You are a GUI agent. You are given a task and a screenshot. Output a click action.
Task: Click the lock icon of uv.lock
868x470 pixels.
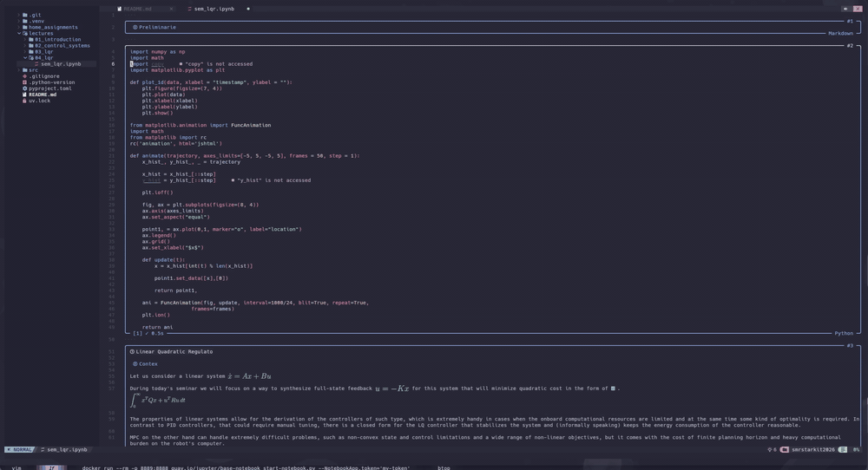point(25,101)
